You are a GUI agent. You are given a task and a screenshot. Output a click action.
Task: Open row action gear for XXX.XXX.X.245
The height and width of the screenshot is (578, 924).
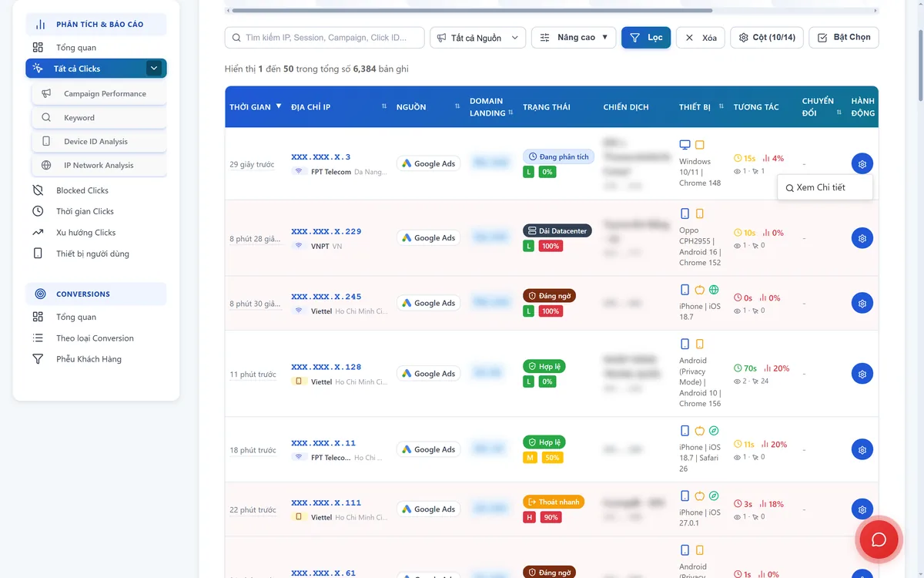click(862, 303)
